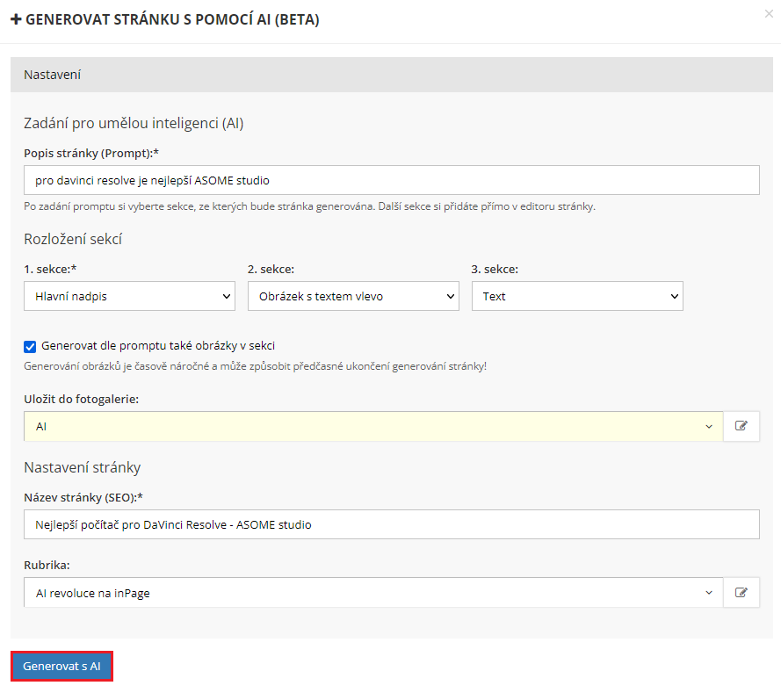This screenshot has height=700, width=781.
Task: Focus the Popis stránky prompt field
Action: (392, 180)
